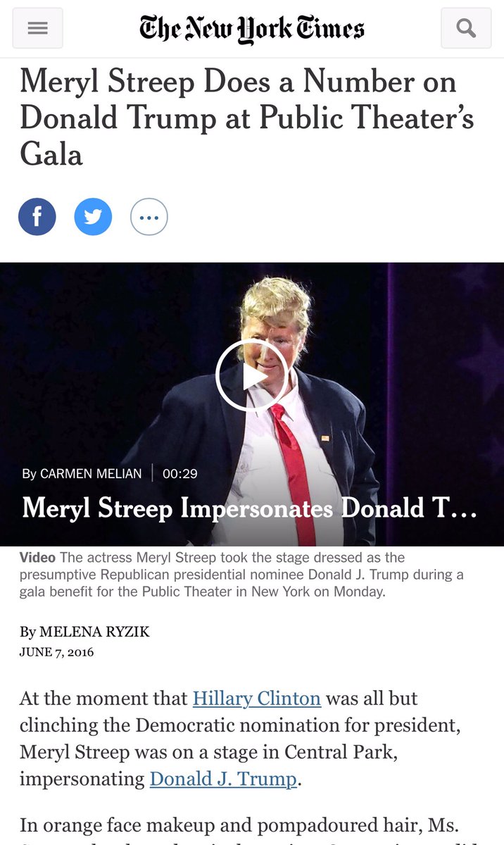
Task: Go to The New York Times homepage logo
Action: click(x=252, y=29)
